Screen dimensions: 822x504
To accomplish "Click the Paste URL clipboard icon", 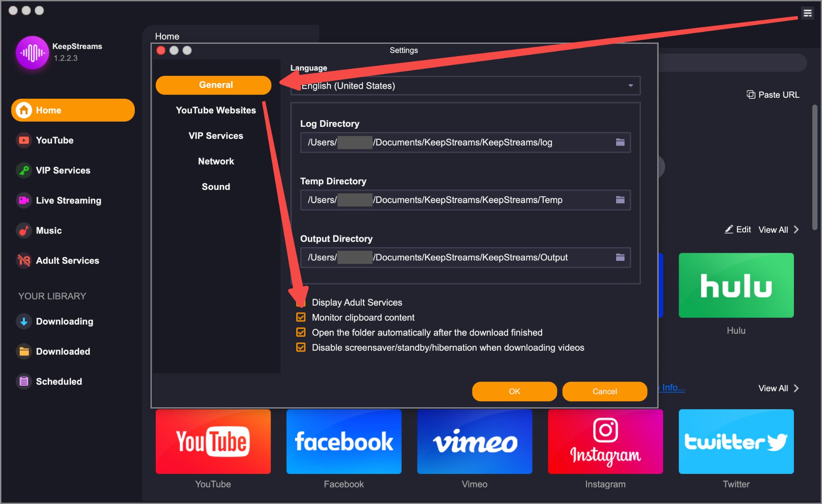I will (751, 95).
